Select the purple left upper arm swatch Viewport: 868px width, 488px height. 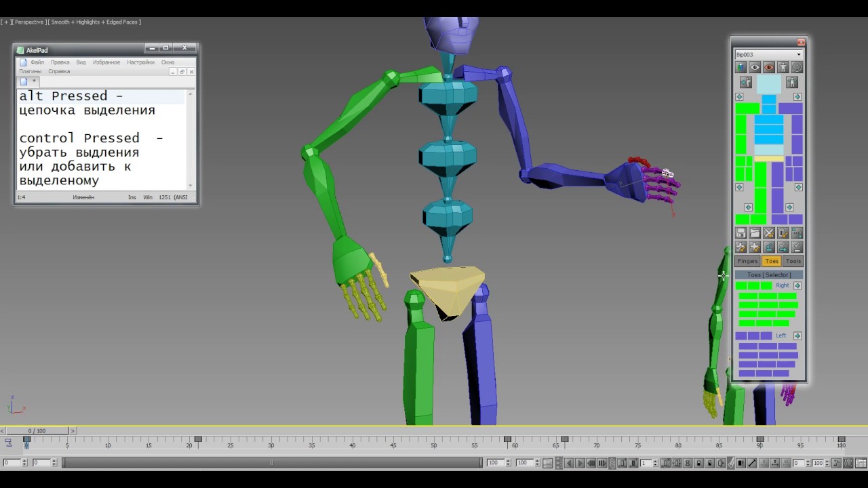coord(797,125)
